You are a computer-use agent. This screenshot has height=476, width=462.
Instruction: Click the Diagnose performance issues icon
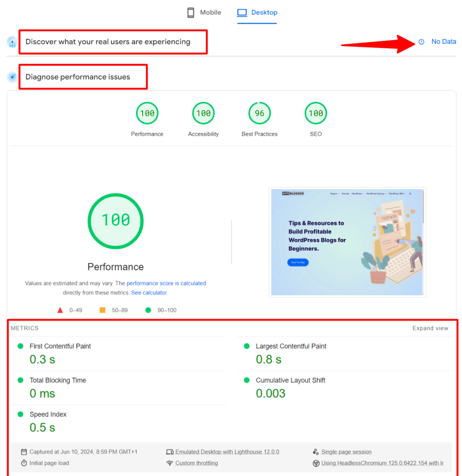click(x=12, y=77)
